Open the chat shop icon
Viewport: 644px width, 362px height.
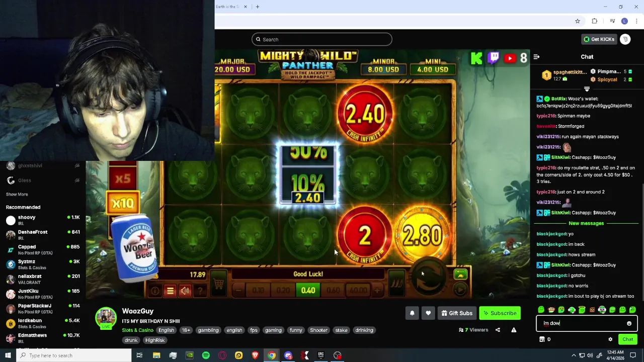coord(542,339)
